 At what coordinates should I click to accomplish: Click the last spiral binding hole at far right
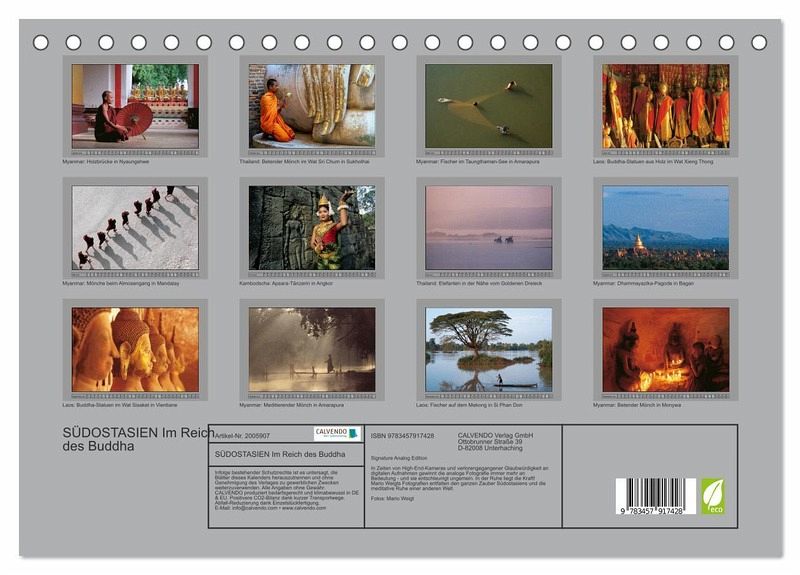759,43
